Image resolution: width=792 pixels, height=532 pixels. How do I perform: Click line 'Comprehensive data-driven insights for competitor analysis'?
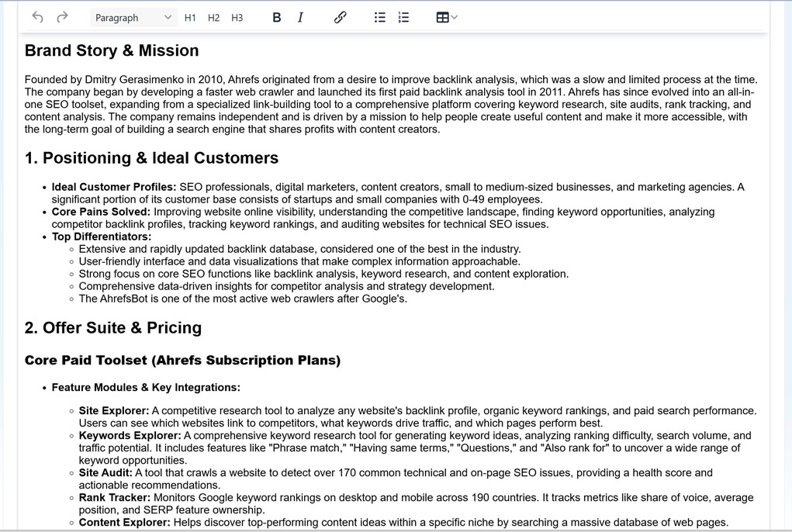(x=286, y=286)
